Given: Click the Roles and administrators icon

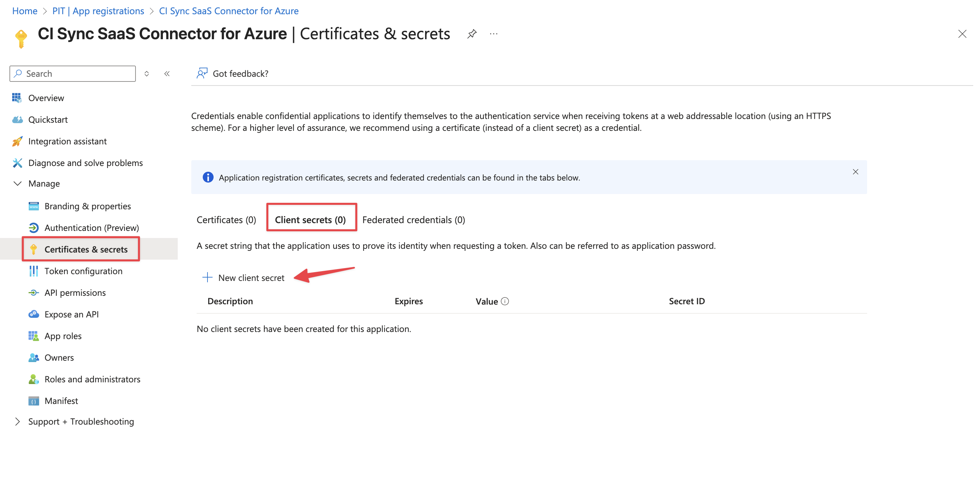Looking at the screenshot, I should click(x=33, y=379).
